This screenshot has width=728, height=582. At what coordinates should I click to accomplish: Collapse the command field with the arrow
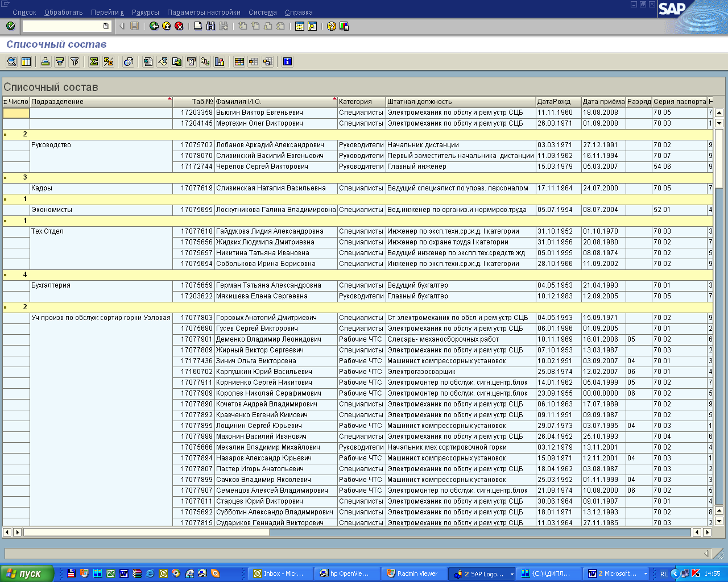point(122,26)
